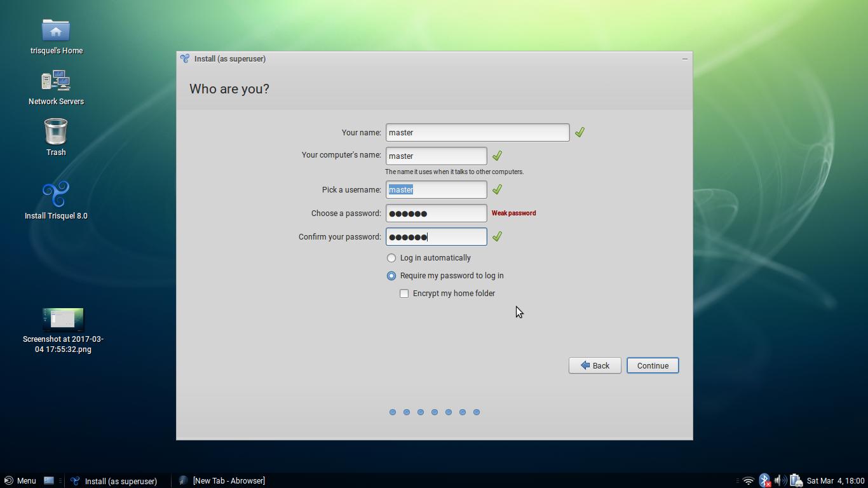The width and height of the screenshot is (868, 488).
Task: Open the Menu button in the taskbar
Action: click(x=20, y=480)
